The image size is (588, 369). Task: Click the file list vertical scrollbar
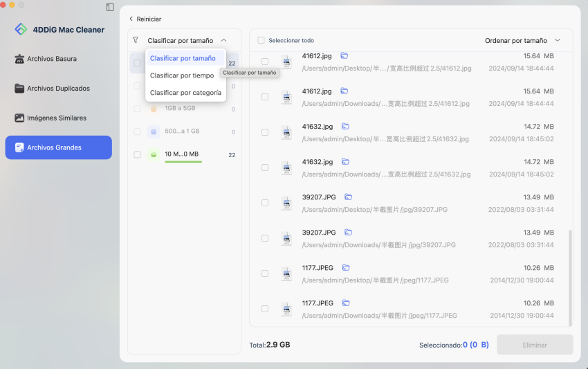(x=570, y=277)
